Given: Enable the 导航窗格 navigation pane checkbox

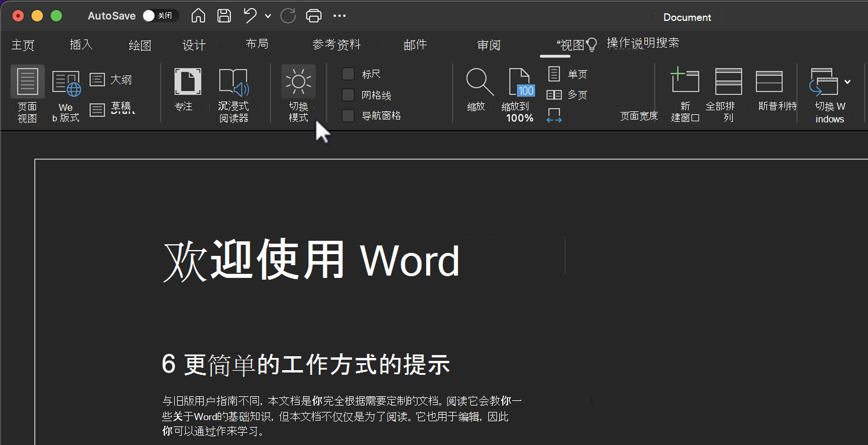Looking at the screenshot, I should [348, 115].
